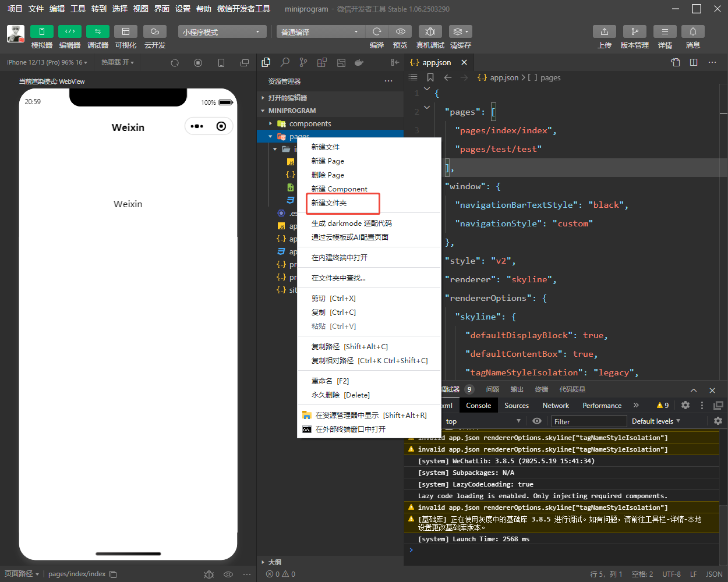Click the preview (预览) eye icon
This screenshot has width=728, height=582.
400,31
